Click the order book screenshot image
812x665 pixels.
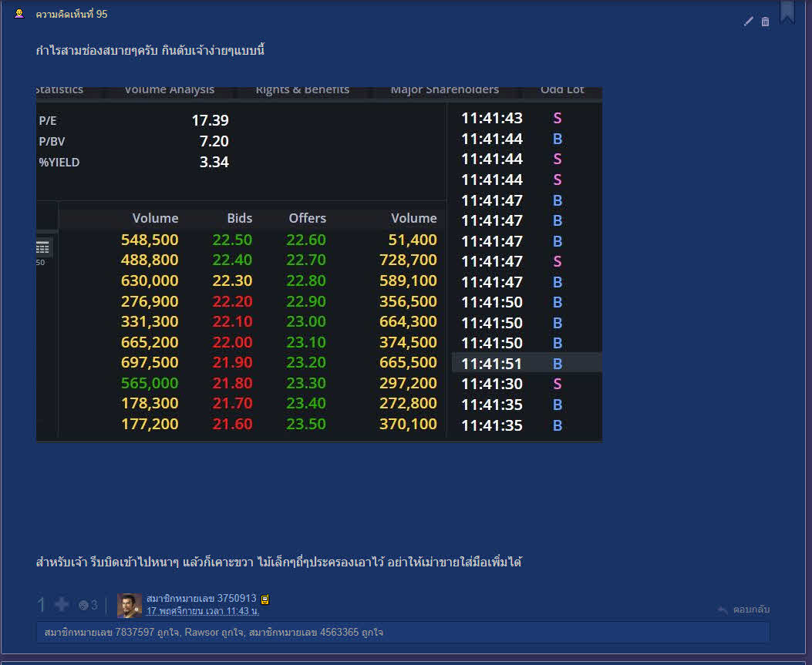(319, 264)
